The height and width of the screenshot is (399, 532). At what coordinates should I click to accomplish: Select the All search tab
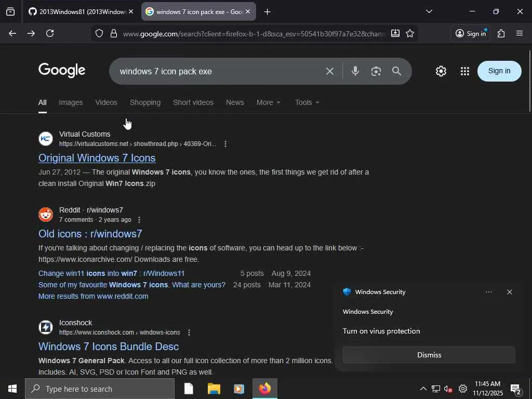coord(43,102)
